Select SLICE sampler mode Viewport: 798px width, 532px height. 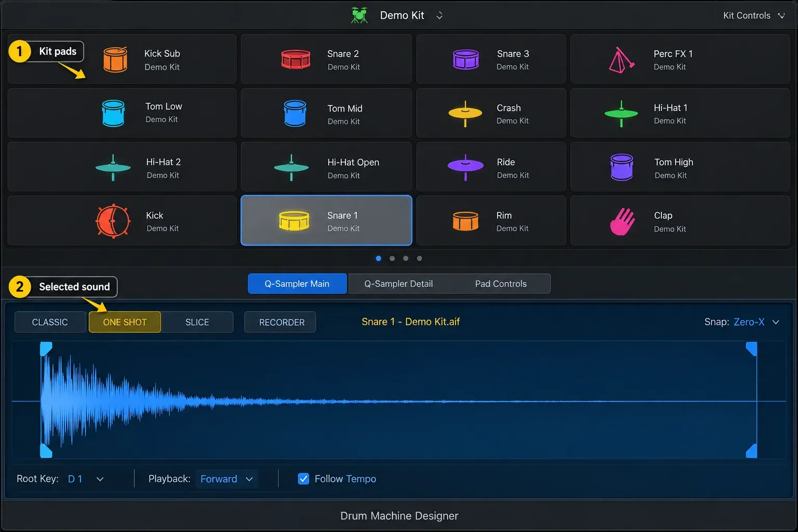click(197, 322)
